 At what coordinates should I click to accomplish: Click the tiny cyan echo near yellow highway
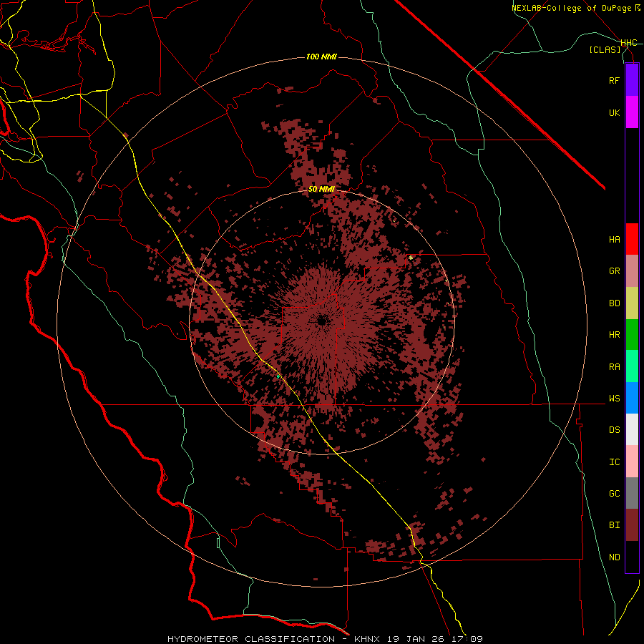278,376
